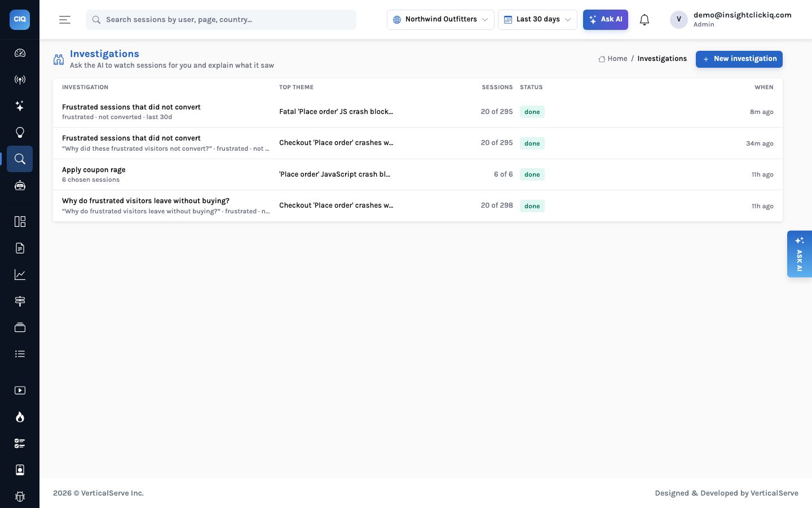This screenshot has width=812, height=508.
Task: Select the magnifier investigations sidebar icon
Action: [x=20, y=159]
